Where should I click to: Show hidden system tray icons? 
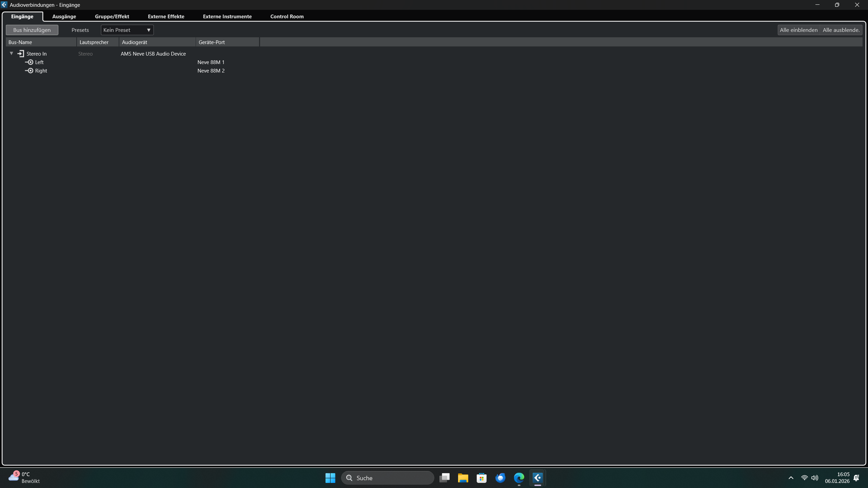pos(791,478)
